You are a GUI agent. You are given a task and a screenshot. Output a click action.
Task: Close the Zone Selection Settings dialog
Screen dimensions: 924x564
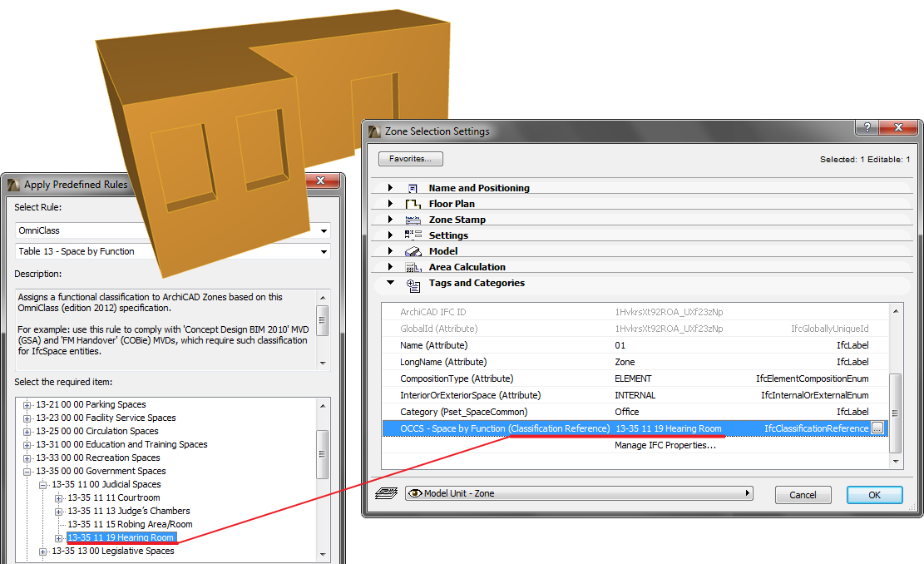point(898,127)
